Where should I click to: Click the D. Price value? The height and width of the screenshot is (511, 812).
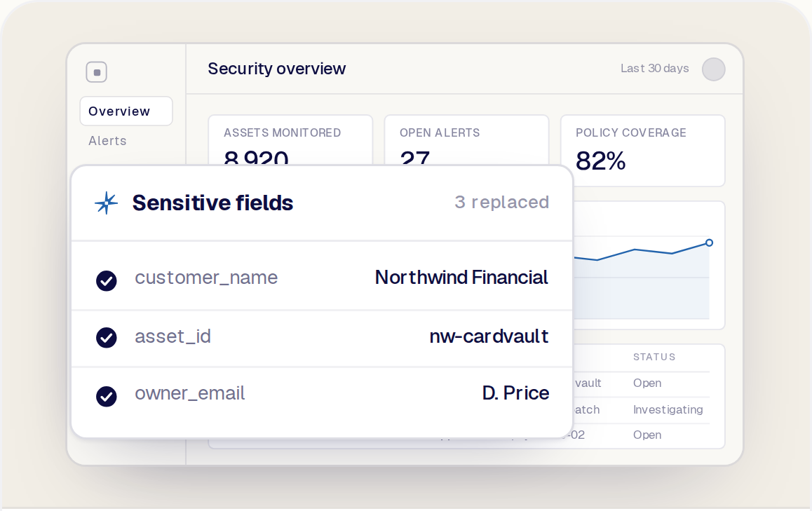tap(515, 393)
